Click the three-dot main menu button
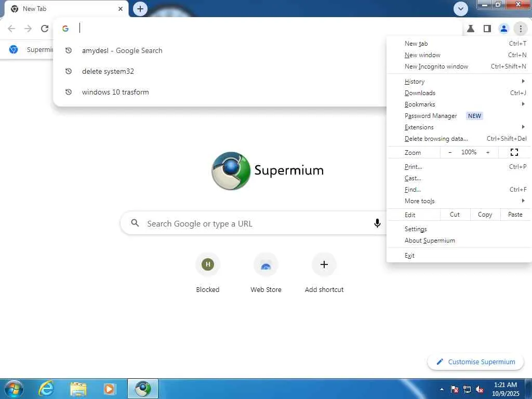The height and width of the screenshot is (399, 532). (521, 29)
